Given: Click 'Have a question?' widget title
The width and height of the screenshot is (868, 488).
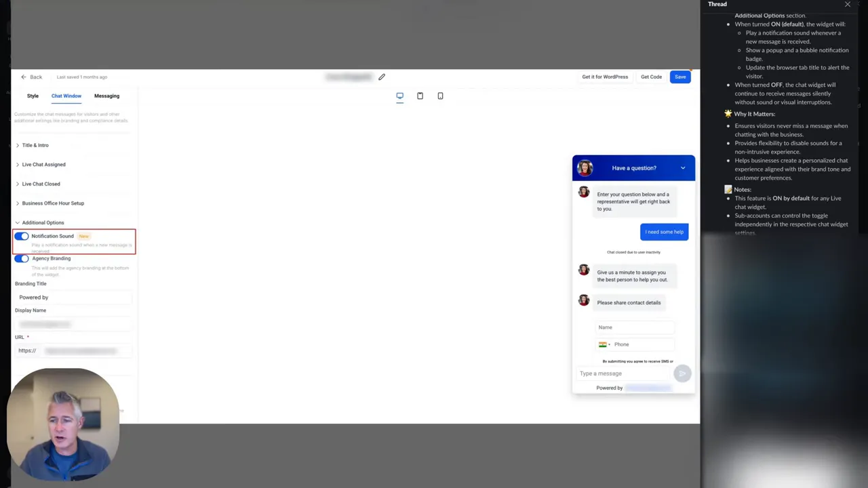Looking at the screenshot, I should pos(634,168).
